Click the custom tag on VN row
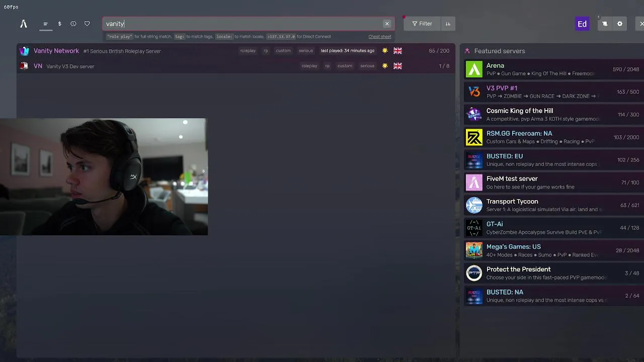644x362 pixels. 345,66
